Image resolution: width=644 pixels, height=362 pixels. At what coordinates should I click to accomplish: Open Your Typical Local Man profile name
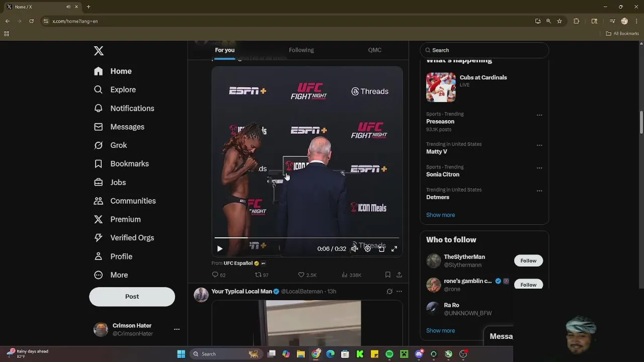pyautogui.click(x=242, y=292)
